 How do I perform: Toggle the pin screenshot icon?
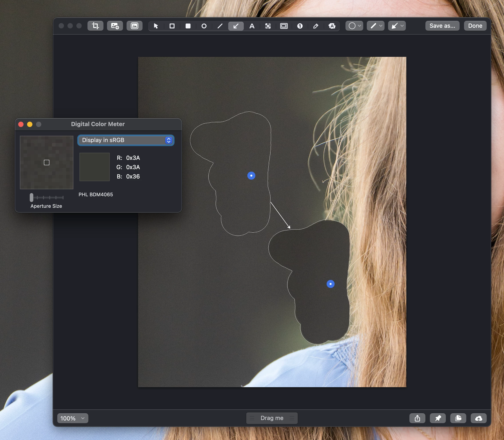(438, 418)
